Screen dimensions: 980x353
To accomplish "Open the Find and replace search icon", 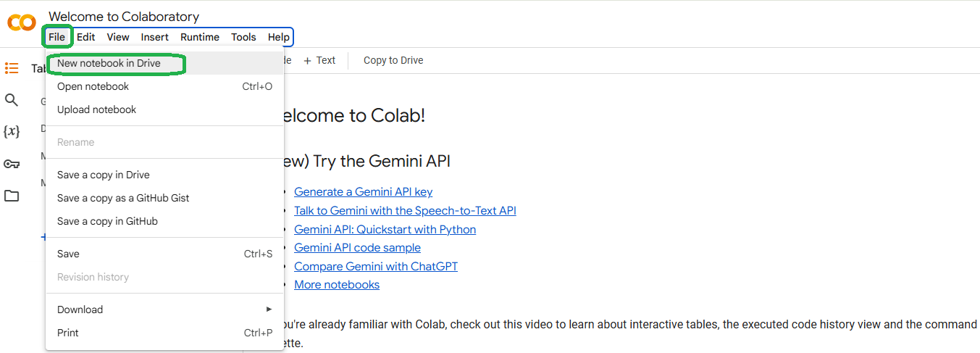I will (12, 100).
